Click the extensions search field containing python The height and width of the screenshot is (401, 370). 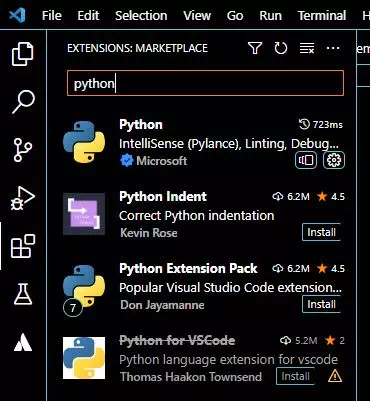pyautogui.click(x=205, y=83)
